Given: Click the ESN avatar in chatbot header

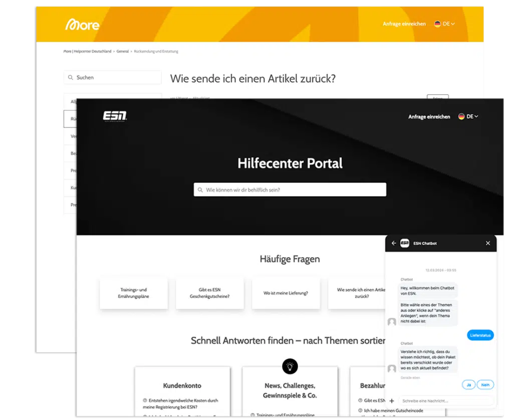Looking at the screenshot, I should 405,243.
